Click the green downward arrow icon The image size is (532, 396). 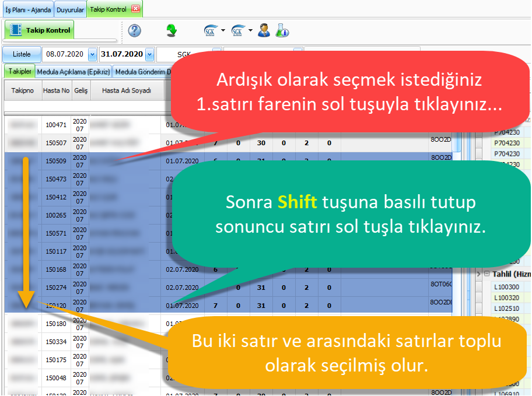click(x=171, y=30)
